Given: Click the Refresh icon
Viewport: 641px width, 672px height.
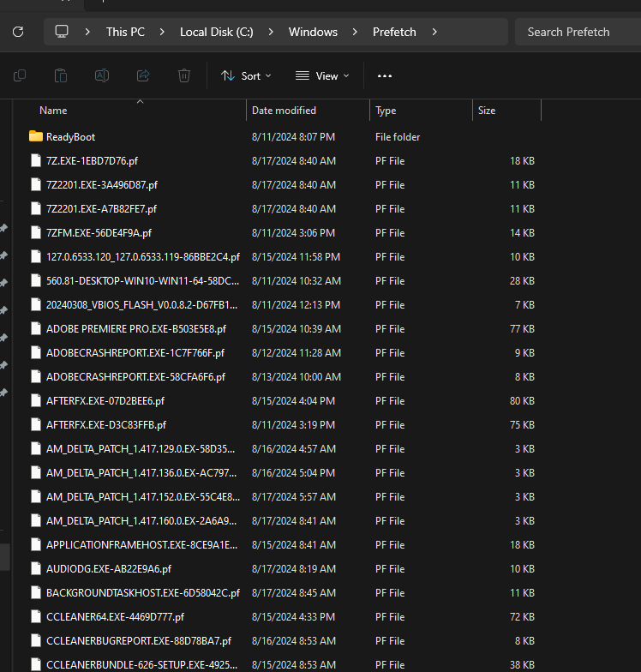Looking at the screenshot, I should [18, 32].
